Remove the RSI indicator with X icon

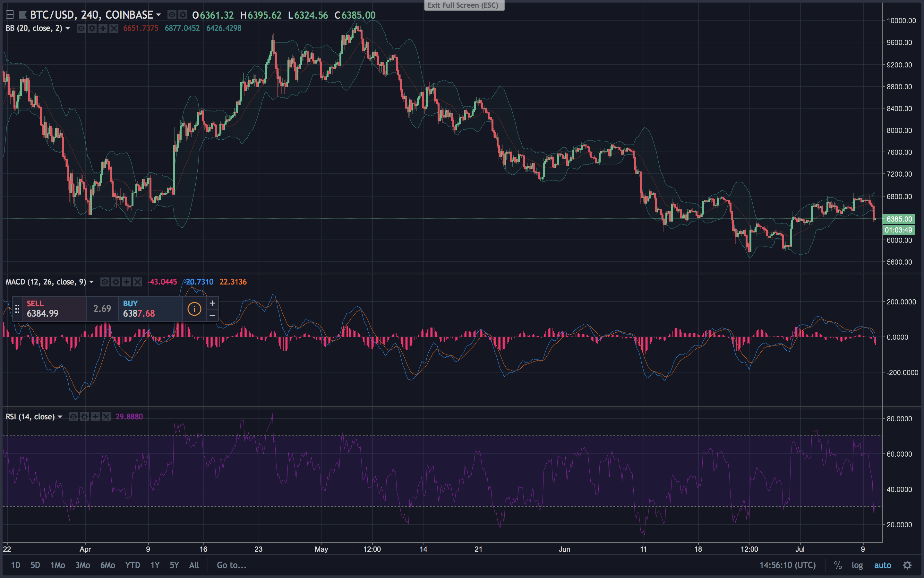pos(106,417)
